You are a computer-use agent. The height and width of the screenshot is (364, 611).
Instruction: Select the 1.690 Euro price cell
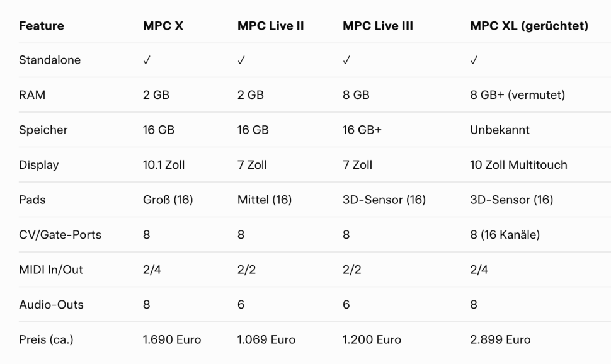pos(172,340)
